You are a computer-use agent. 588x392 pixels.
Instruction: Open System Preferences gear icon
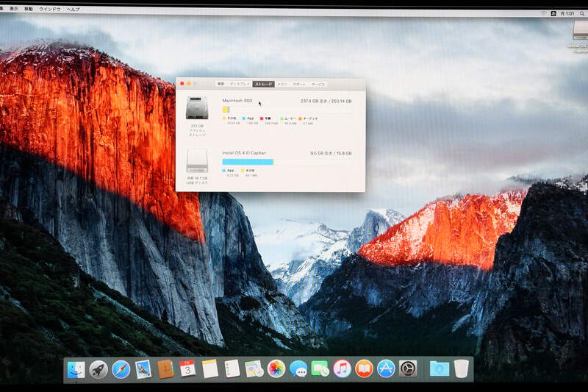tap(408, 368)
